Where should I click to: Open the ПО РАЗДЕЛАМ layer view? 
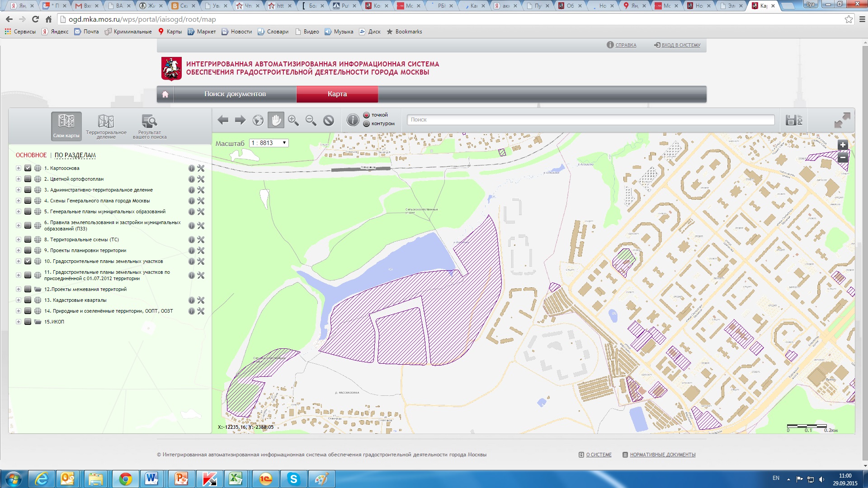click(75, 155)
